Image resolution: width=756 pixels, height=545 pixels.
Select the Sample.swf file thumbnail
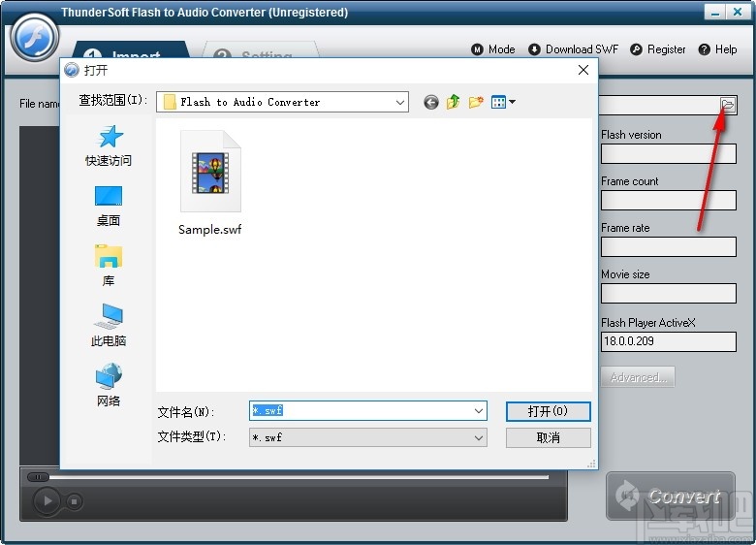click(x=210, y=172)
